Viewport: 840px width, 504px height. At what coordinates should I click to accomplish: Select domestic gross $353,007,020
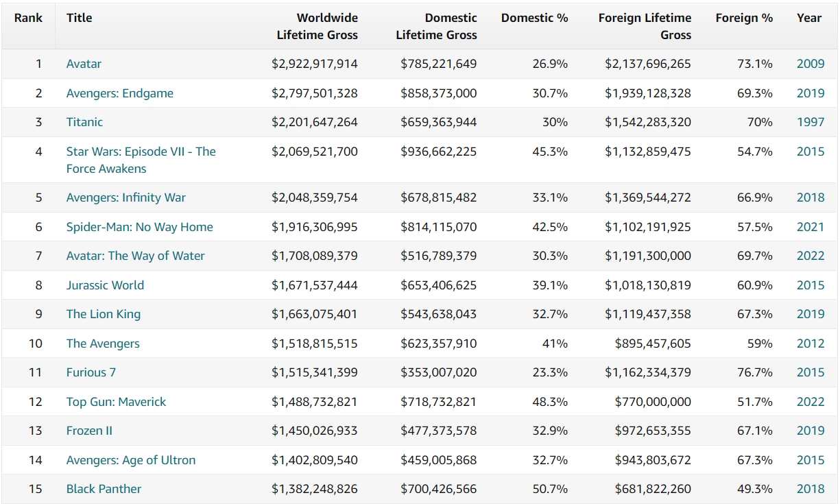point(439,372)
